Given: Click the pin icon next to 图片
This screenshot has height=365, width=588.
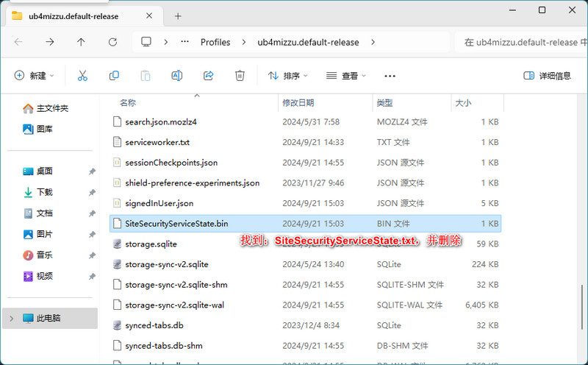Looking at the screenshot, I should [x=92, y=235].
